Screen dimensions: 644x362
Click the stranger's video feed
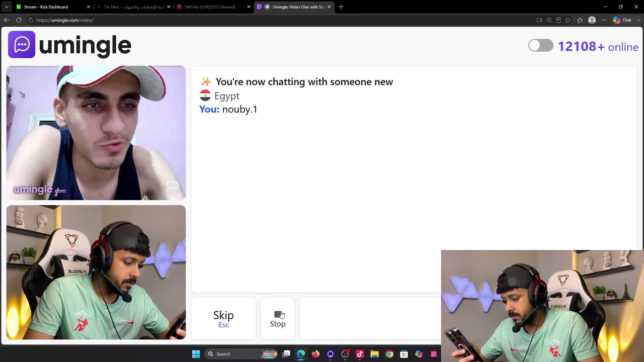(96, 133)
